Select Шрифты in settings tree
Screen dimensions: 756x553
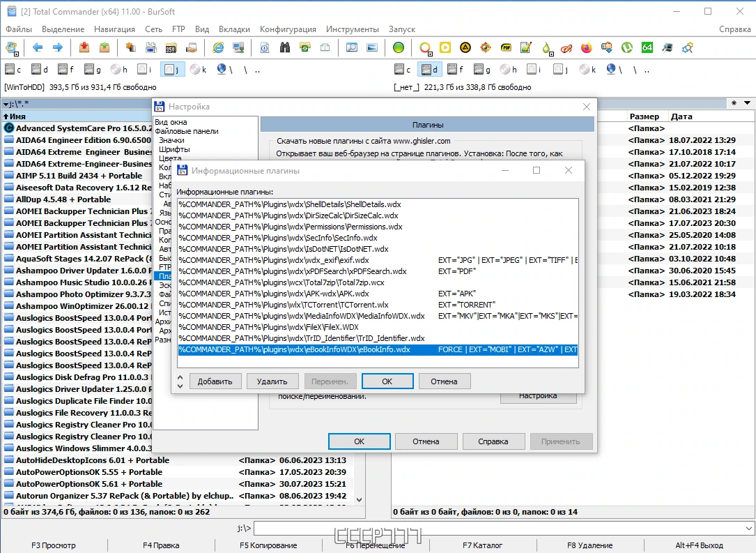174,149
